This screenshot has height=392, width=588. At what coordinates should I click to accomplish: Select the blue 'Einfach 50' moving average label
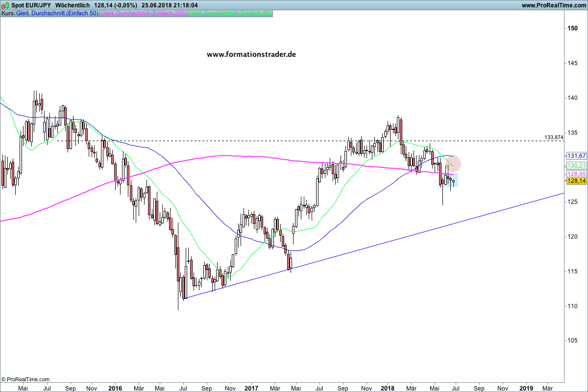[x=57, y=13]
